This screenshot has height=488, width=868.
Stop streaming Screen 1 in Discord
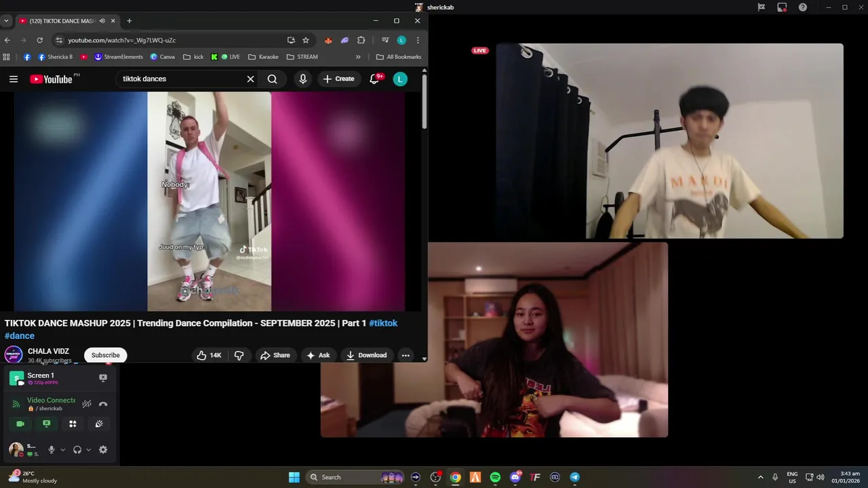point(103,378)
